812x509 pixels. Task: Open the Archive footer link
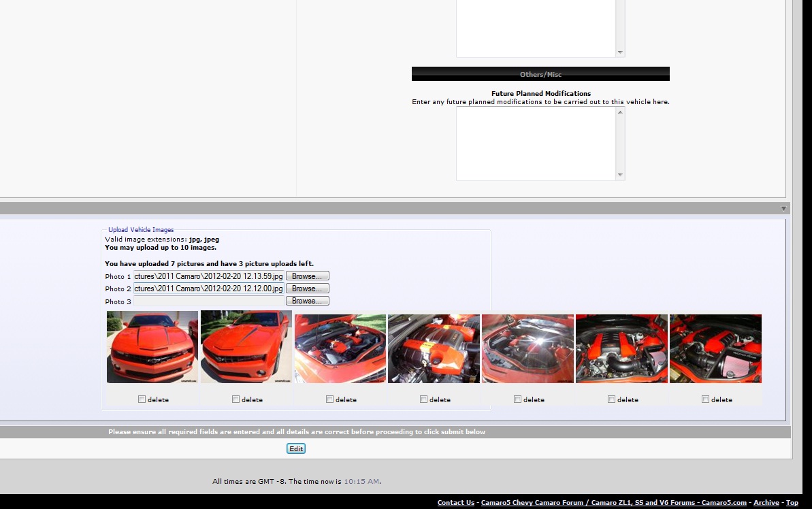click(x=766, y=503)
